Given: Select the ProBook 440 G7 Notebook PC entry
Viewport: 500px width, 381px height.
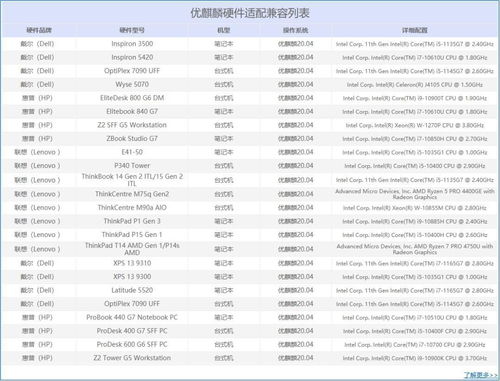Looking at the screenshot, I should coord(132,317).
